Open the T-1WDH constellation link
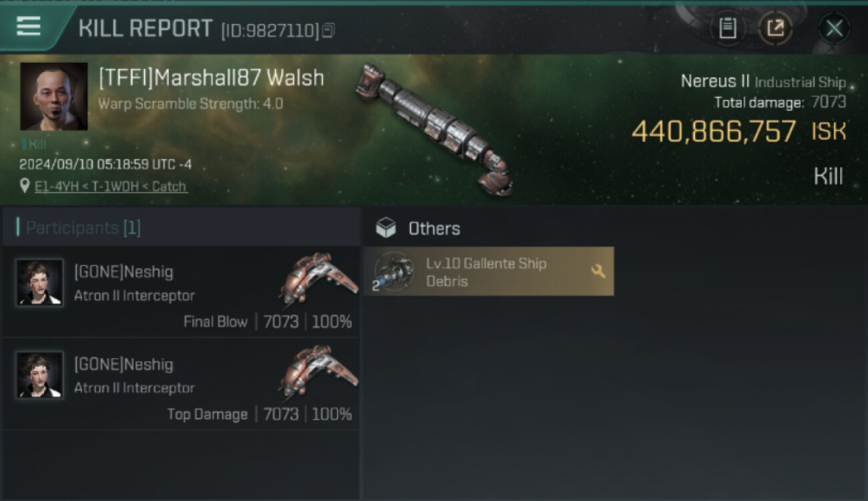Screen dimensions: 868x501 tap(116, 186)
